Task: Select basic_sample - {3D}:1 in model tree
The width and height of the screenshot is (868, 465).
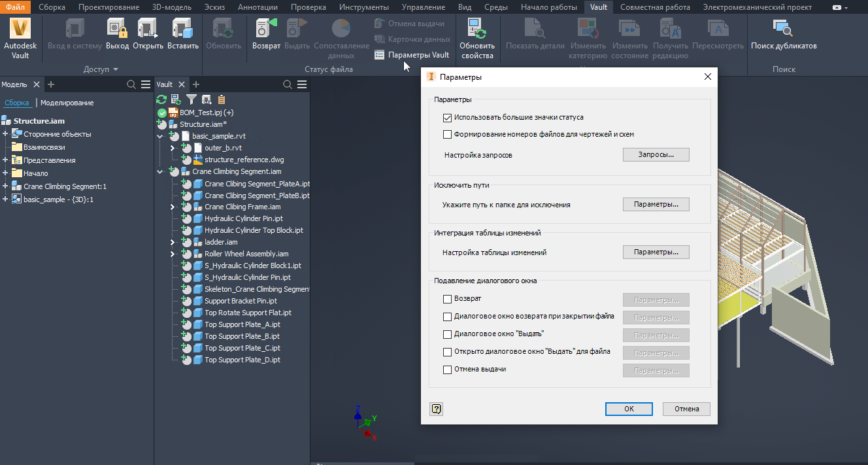Action: (58, 199)
